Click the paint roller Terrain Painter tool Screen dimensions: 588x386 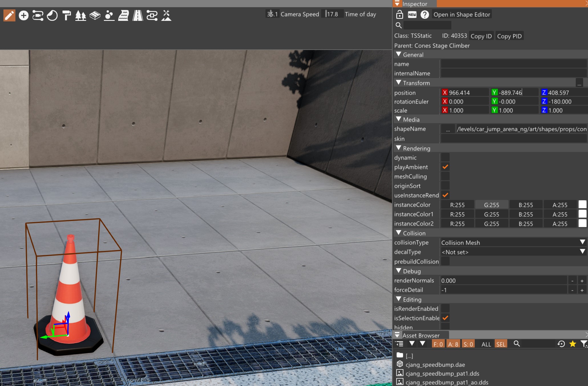[66, 15]
